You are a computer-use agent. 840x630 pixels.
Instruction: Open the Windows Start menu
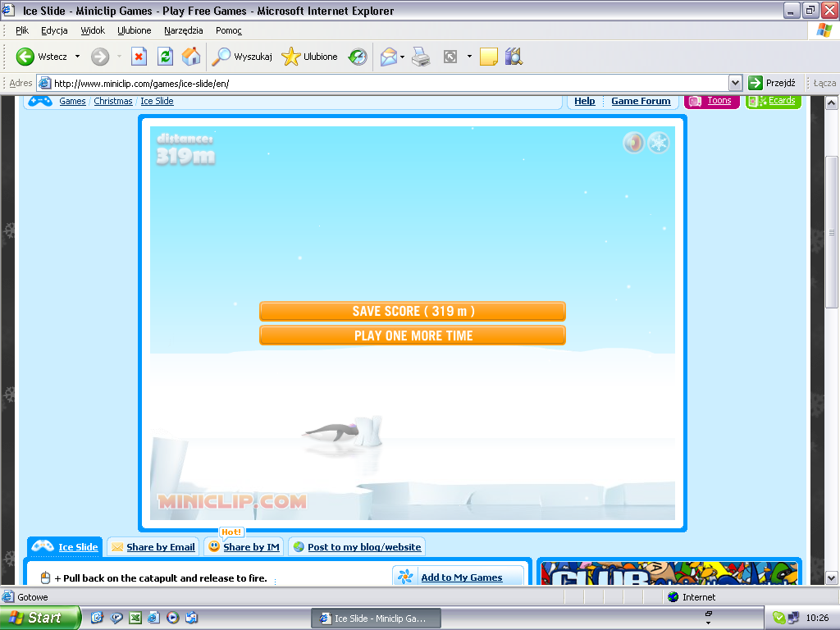[40, 618]
